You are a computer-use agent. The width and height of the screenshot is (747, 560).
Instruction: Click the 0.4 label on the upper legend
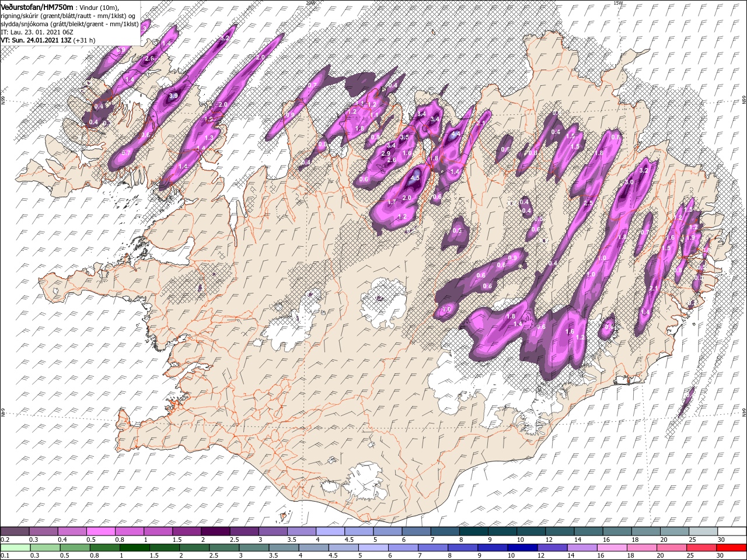coord(62,540)
